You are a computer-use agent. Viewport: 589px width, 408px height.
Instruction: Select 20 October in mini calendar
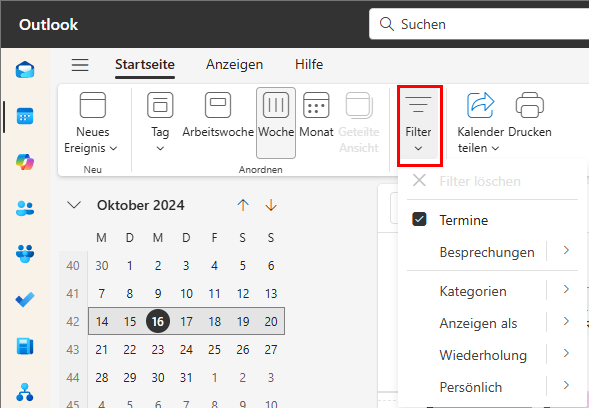[271, 322]
